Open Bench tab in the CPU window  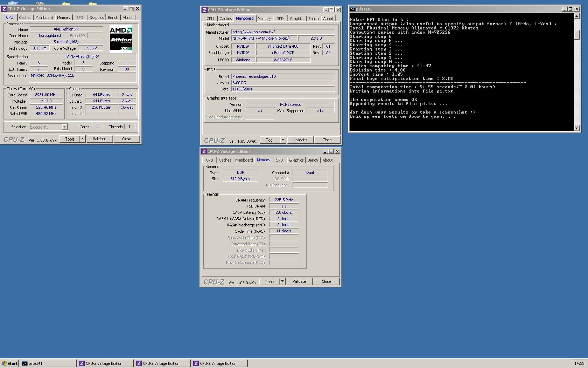tap(113, 18)
